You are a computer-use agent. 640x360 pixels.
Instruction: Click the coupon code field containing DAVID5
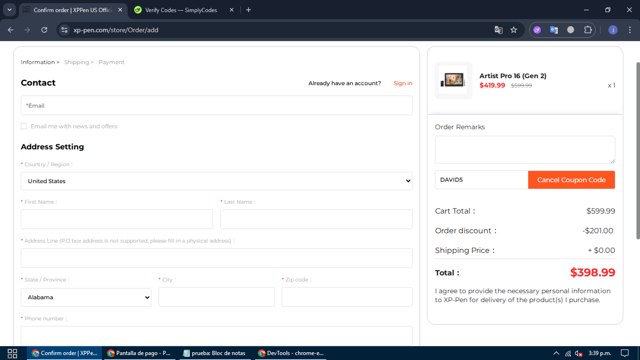pyautogui.click(x=481, y=180)
